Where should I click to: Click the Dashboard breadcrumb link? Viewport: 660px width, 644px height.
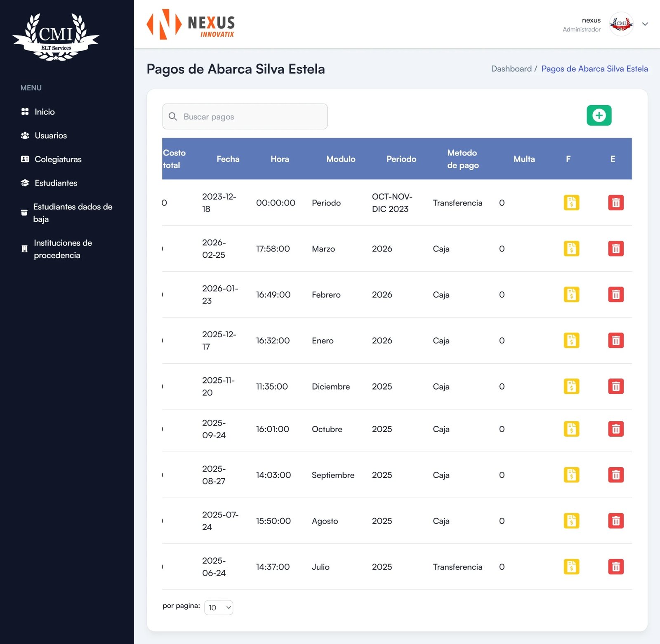(511, 69)
